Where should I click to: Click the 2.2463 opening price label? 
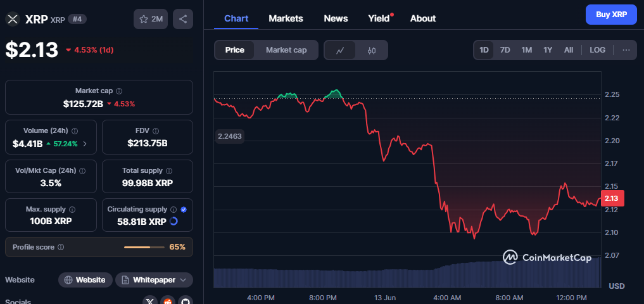[230, 136]
